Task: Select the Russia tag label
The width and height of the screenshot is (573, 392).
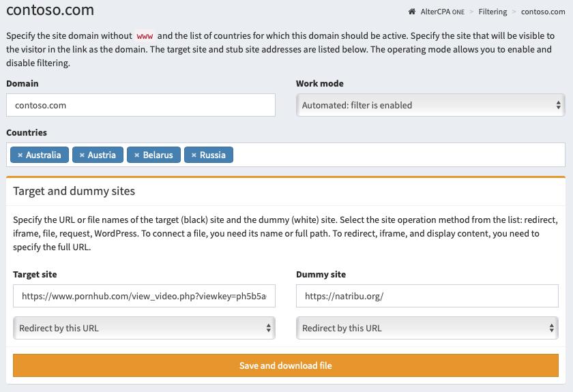Action: click(x=213, y=155)
